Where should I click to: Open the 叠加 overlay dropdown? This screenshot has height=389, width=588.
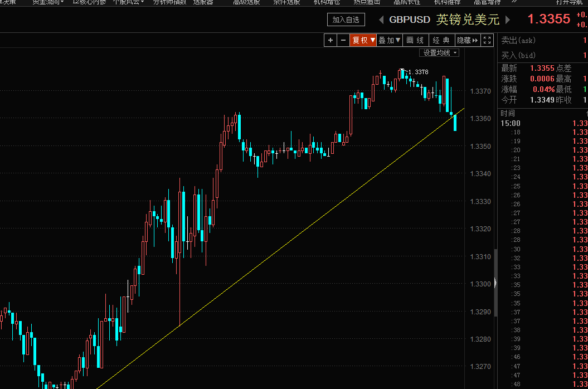(389, 40)
